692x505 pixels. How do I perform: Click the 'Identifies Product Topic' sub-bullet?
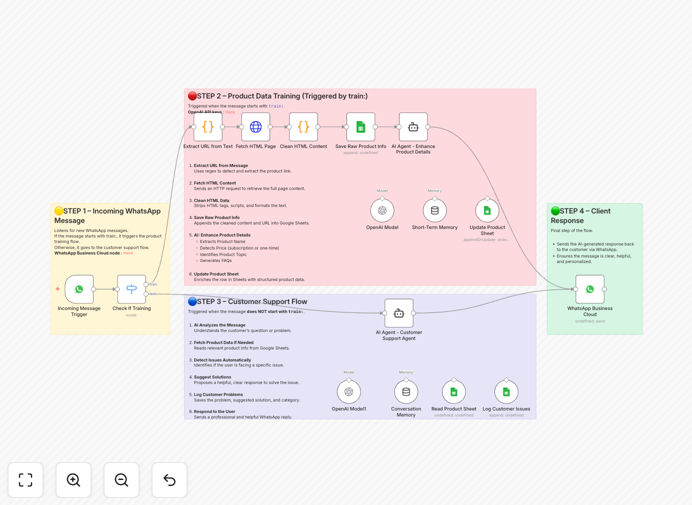pyautogui.click(x=223, y=254)
